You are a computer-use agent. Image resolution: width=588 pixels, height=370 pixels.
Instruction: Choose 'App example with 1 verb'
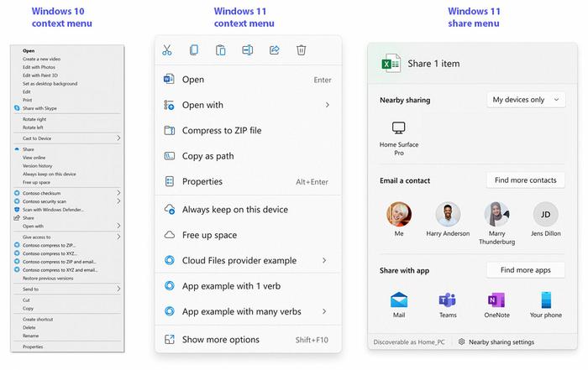click(248, 286)
